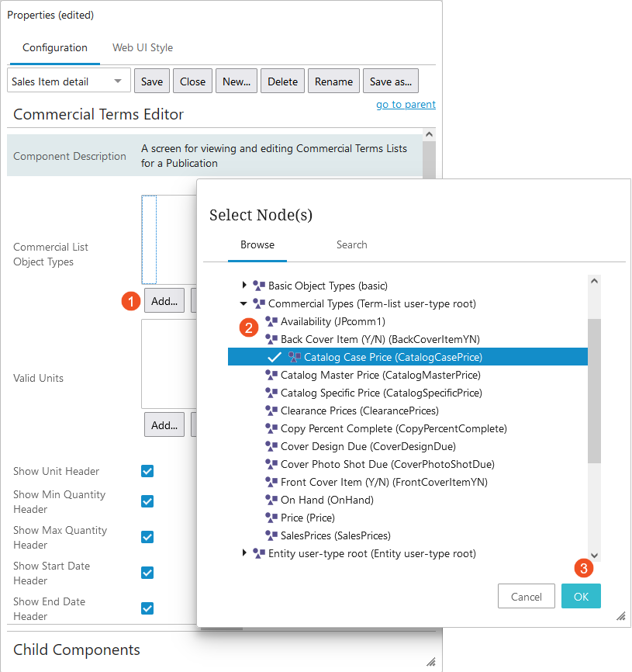Image resolution: width=632 pixels, height=672 pixels.
Task: Click the Availability (JPcomm1) node icon
Action: point(271,321)
